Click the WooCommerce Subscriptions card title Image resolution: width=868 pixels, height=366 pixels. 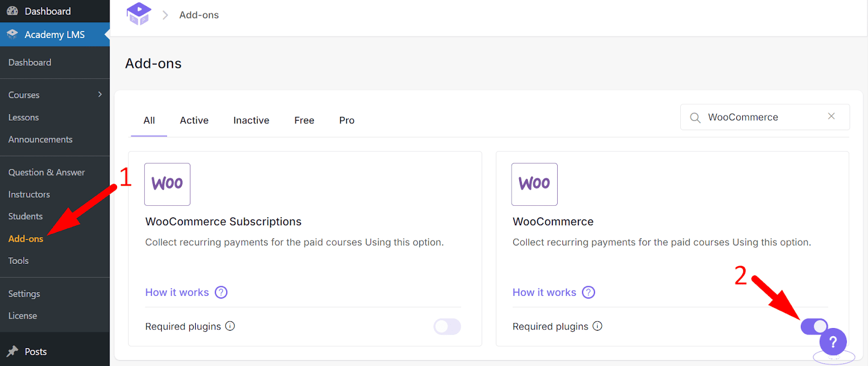pyautogui.click(x=224, y=222)
